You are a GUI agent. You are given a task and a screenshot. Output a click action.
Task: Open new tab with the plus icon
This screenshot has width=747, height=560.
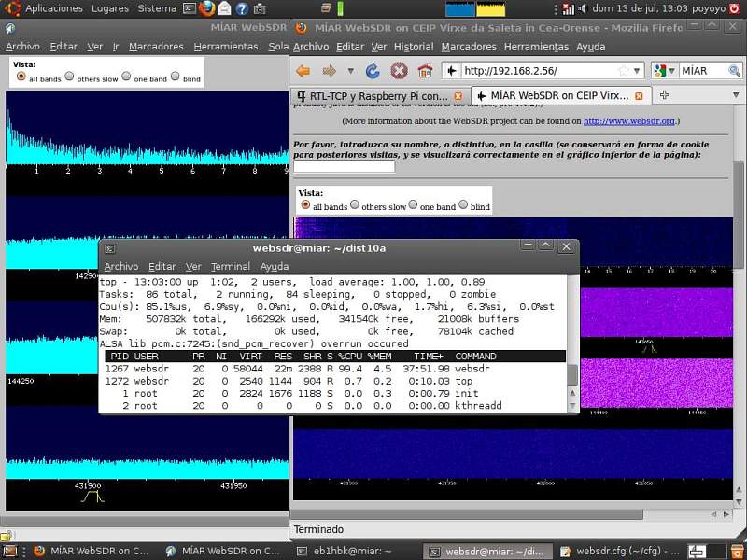pos(665,95)
